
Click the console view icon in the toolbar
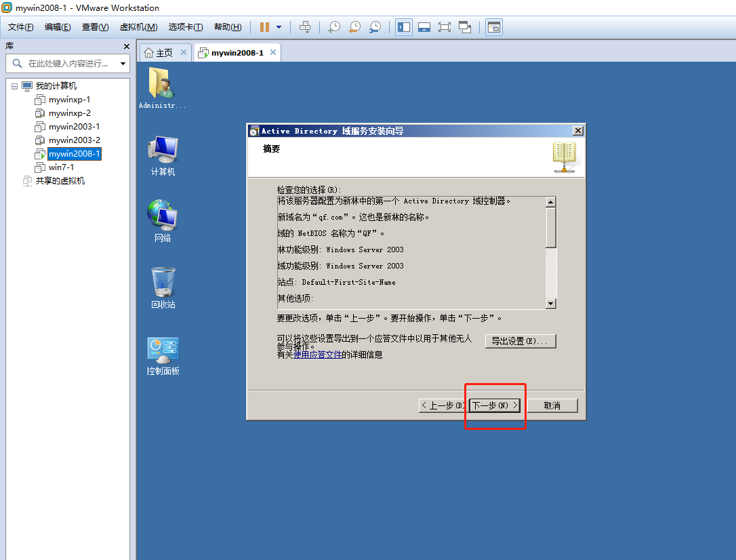click(494, 27)
